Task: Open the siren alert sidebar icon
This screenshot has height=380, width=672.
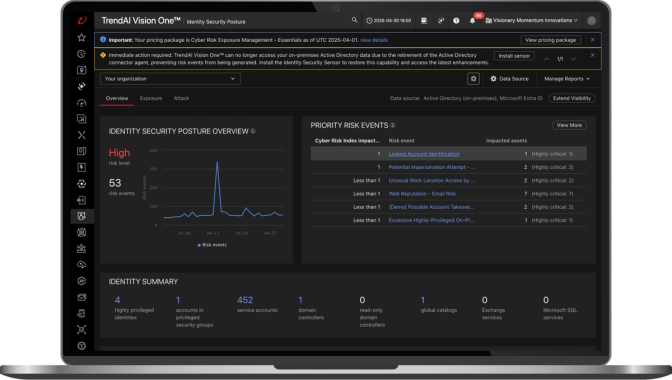Action: tap(81, 248)
